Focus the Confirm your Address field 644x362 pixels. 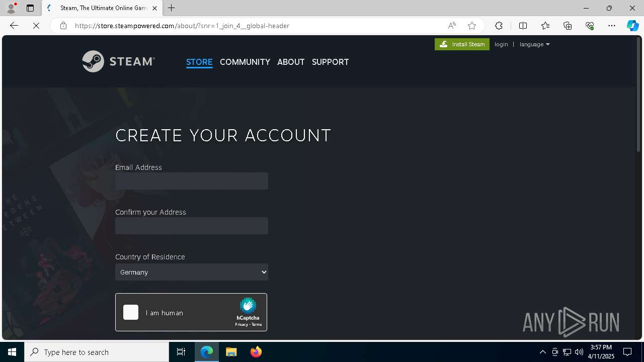(192, 226)
